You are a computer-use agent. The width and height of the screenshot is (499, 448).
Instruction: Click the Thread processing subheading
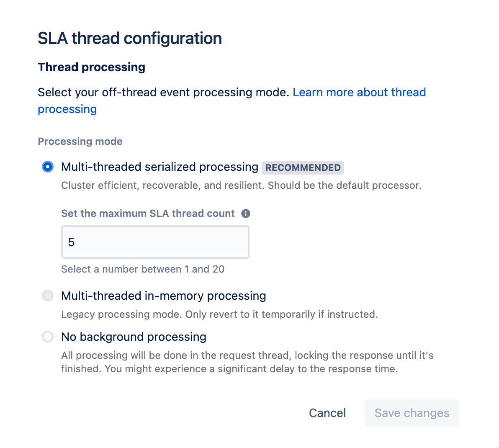click(x=92, y=67)
